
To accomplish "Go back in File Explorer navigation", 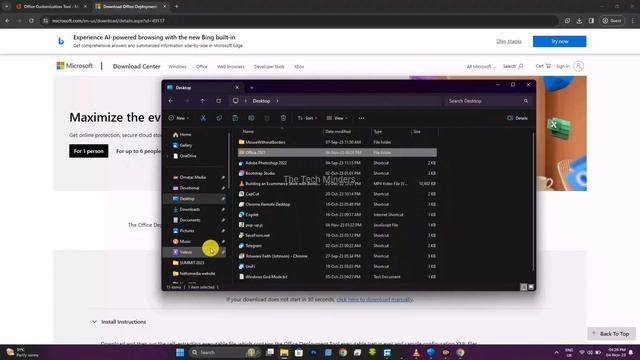I will tap(171, 101).
